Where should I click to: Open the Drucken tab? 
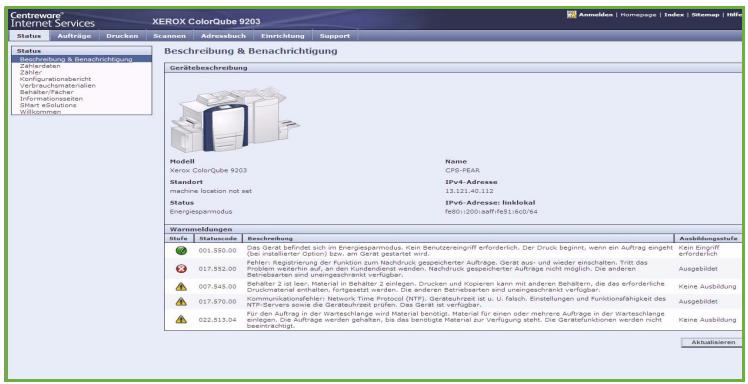click(x=122, y=36)
